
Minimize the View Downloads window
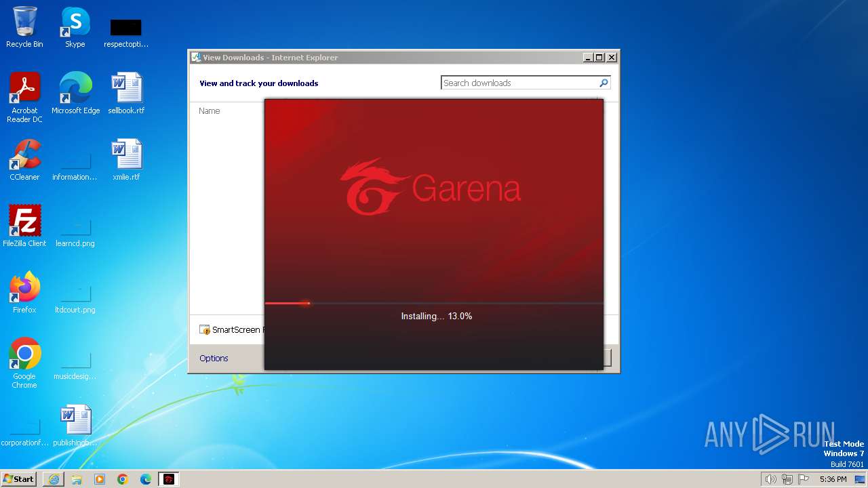588,58
